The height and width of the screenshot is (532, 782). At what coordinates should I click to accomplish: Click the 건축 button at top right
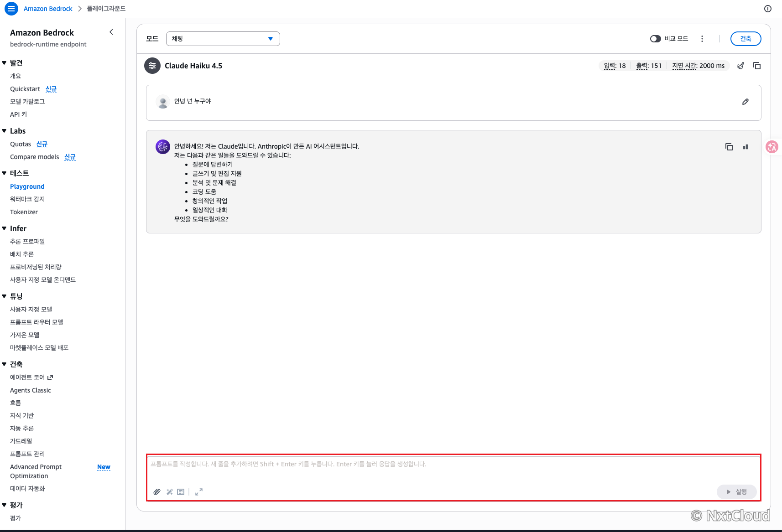tap(746, 39)
